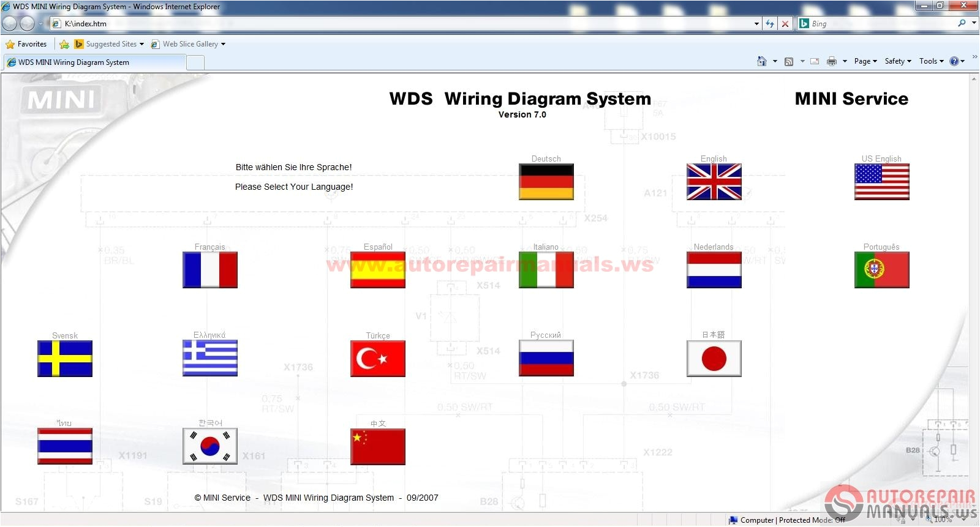Click the address bar K:\index.htm field
The height and width of the screenshot is (527, 980).
(404, 24)
